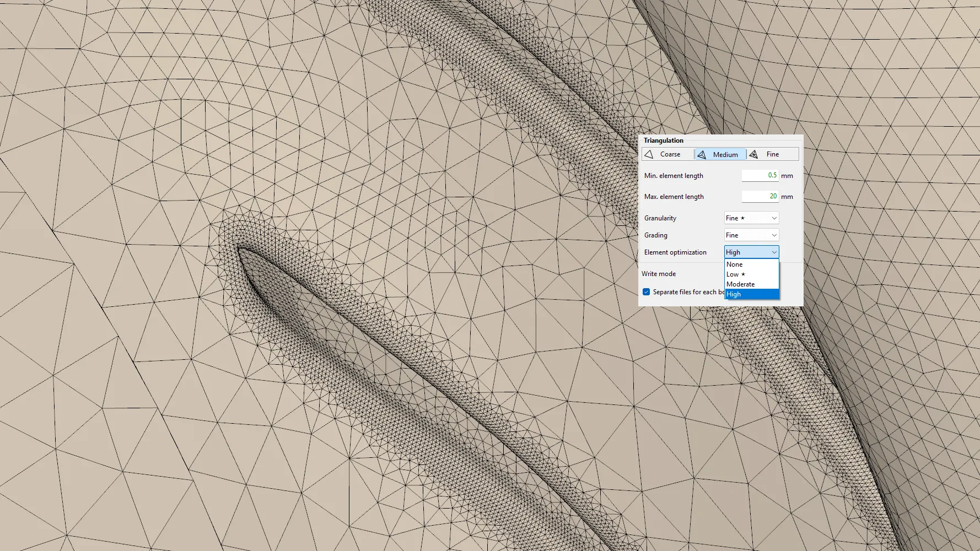The width and height of the screenshot is (980, 551).
Task: Open the Granularity dropdown
Action: [x=751, y=218]
